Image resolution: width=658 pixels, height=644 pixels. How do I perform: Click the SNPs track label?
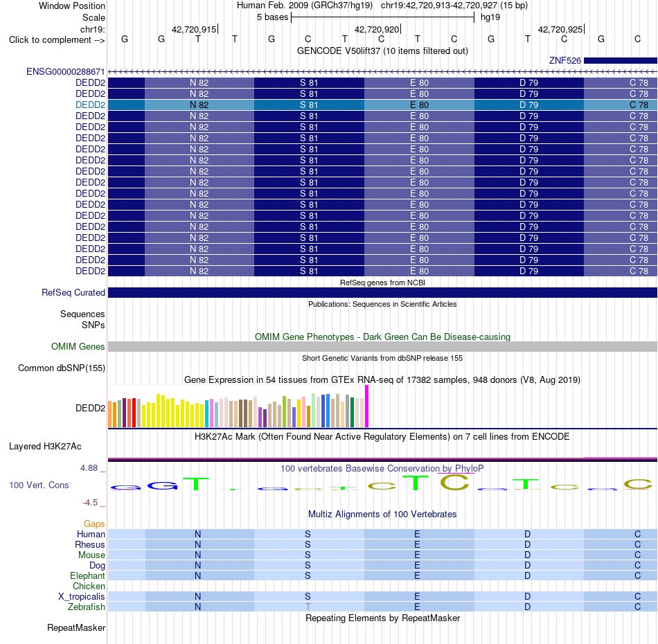pyautogui.click(x=94, y=325)
